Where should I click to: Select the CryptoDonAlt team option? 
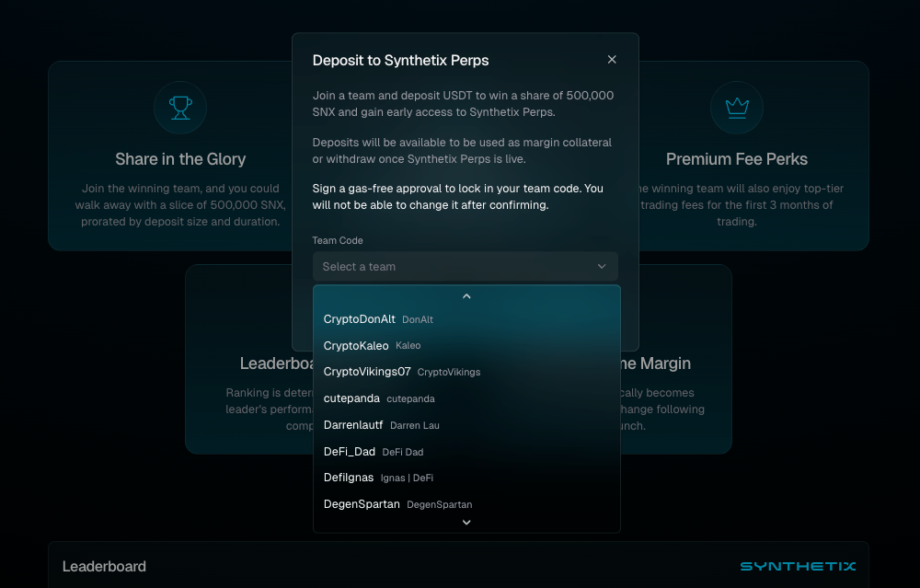(466, 319)
